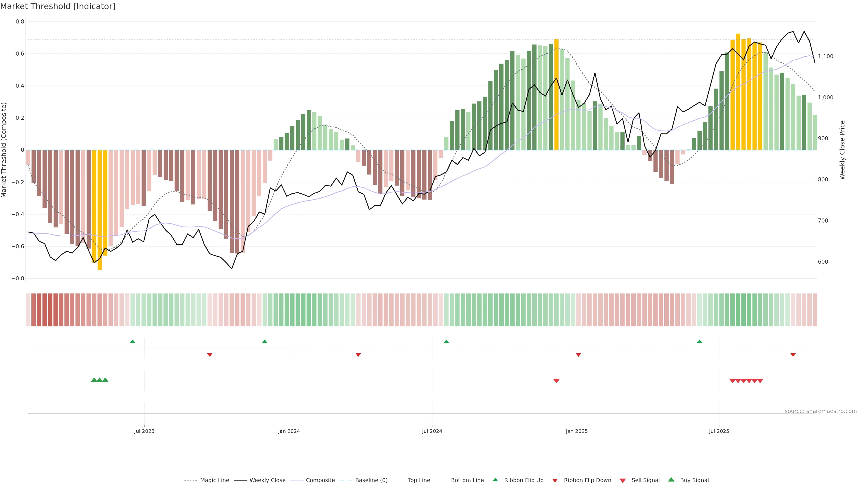Screen dimensions: 868x488
Task: Click the Jul 2025 x-axis label
Action: tap(719, 431)
